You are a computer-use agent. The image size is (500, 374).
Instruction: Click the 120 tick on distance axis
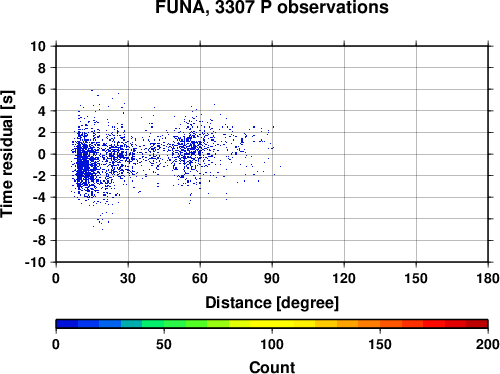[344, 278]
